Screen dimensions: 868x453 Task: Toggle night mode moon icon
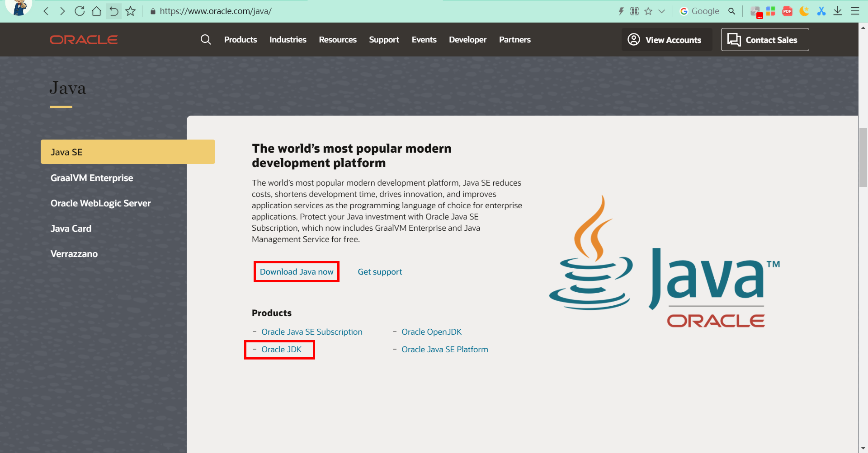click(x=804, y=11)
